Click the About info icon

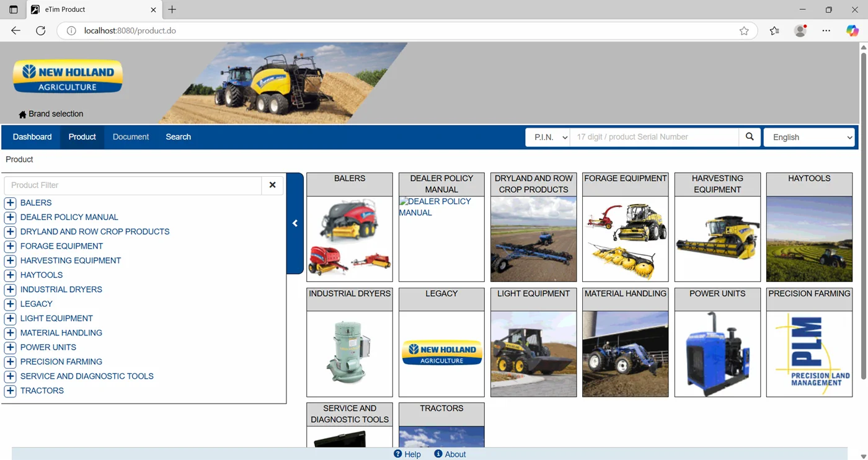(x=438, y=454)
